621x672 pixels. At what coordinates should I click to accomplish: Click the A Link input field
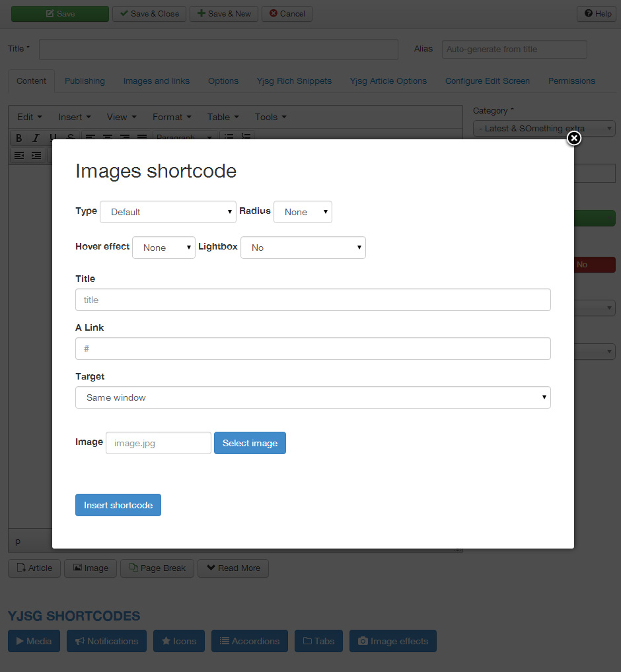click(312, 349)
